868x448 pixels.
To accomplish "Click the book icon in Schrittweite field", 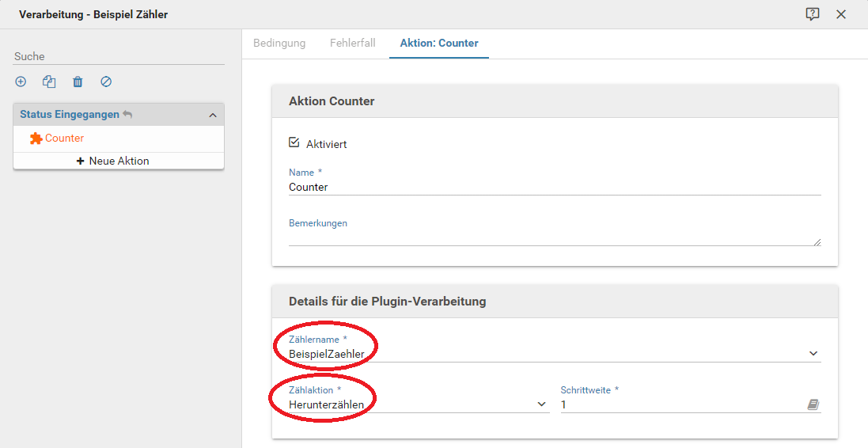I will (x=813, y=404).
